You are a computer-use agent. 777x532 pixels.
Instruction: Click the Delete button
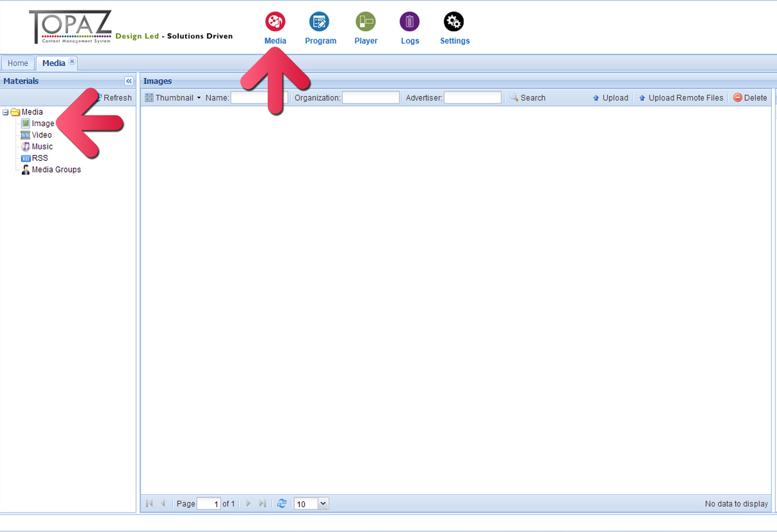point(750,98)
